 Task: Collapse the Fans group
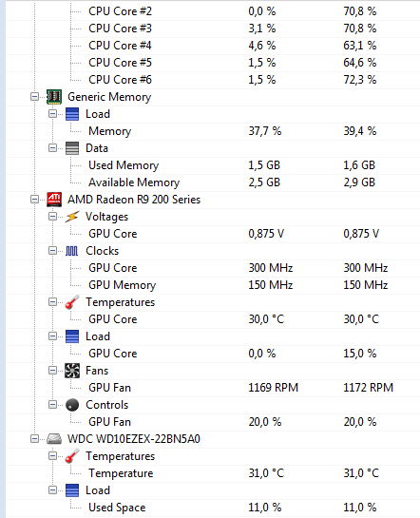[52, 371]
